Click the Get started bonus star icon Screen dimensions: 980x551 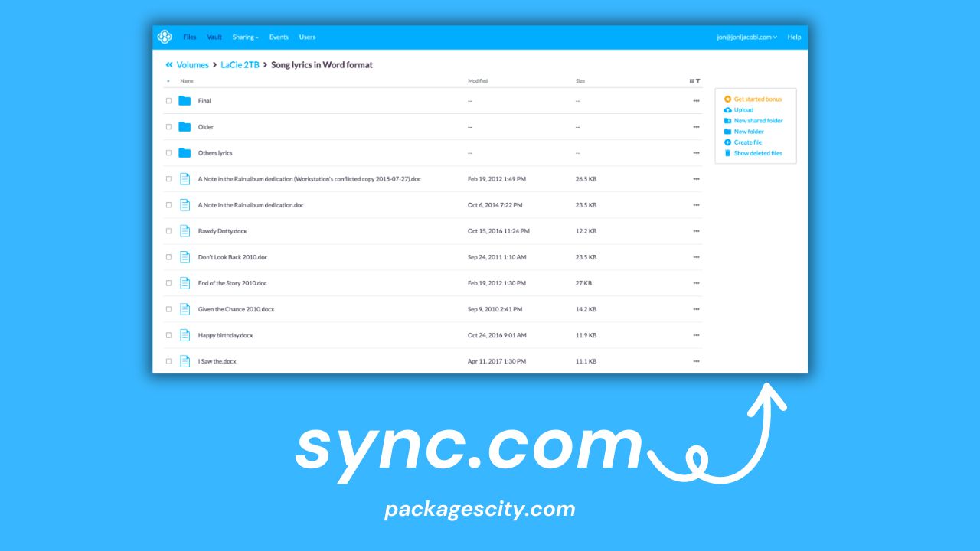727,99
